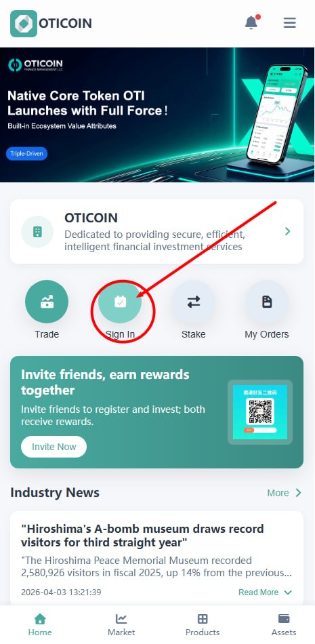Open the Hiroshima A-bomb museum news headline
The width and height of the screenshot is (315, 644).
coord(142,536)
